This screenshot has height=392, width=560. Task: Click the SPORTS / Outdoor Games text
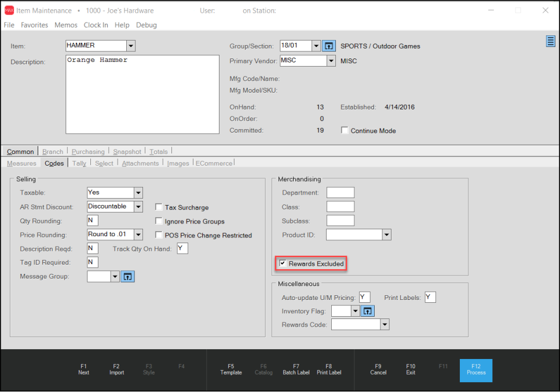[380, 46]
